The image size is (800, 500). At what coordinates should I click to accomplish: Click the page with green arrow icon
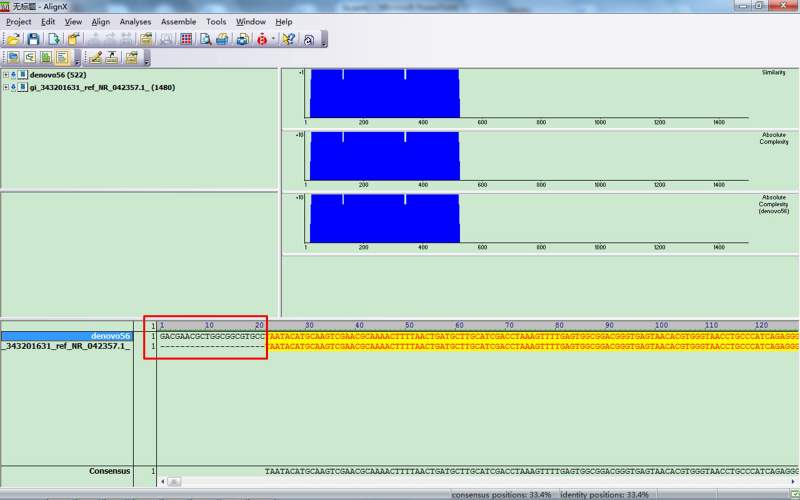coord(54,39)
